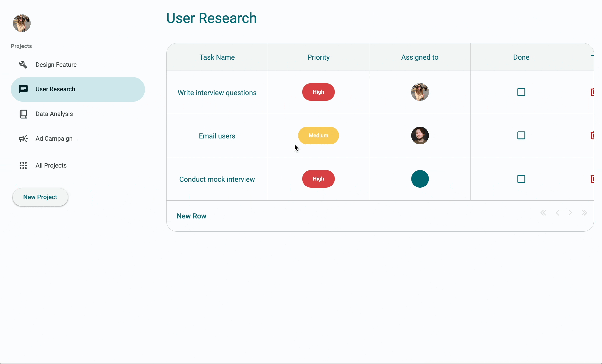Delete the Conduct mock interview row
This screenshot has height=364, width=602.
[x=592, y=179]
